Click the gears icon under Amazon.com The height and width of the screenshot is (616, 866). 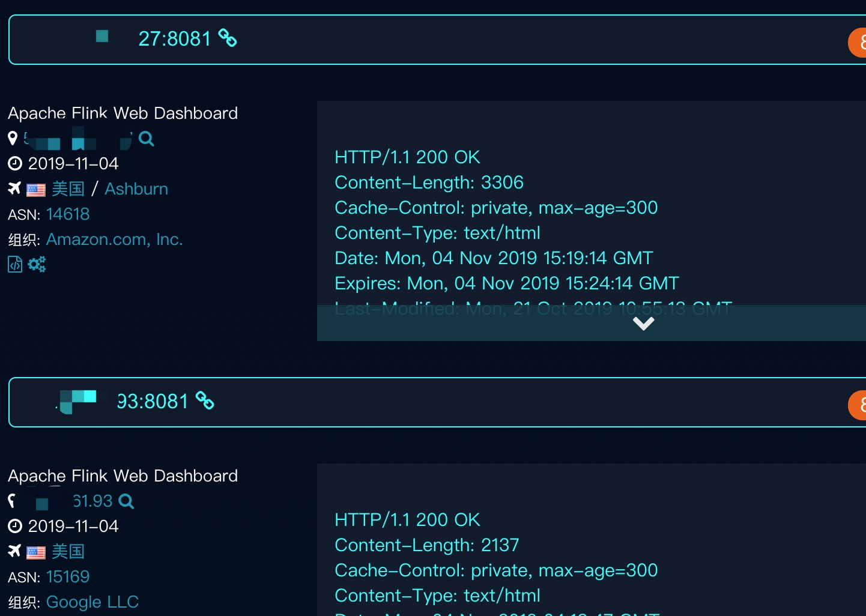coord(37,264)
